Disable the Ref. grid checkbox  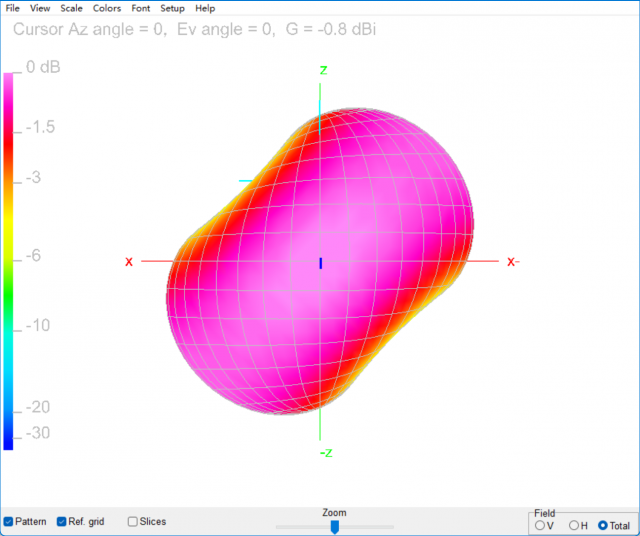click(62, 521)
